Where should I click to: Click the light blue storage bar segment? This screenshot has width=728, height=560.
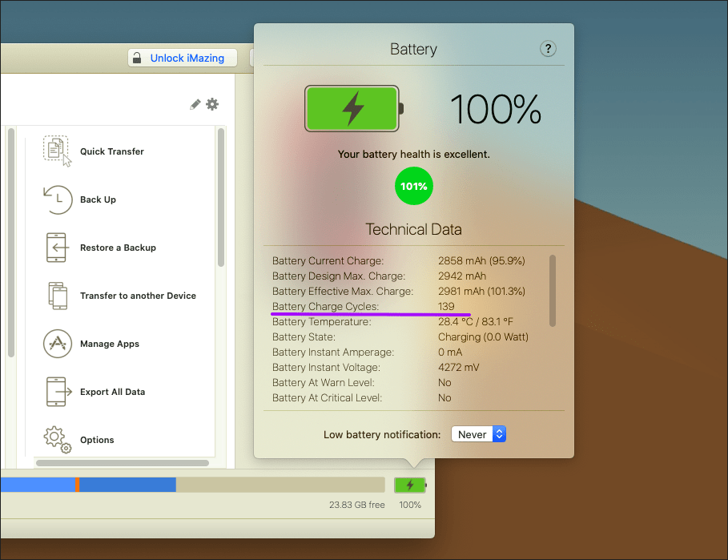[36, 485]
